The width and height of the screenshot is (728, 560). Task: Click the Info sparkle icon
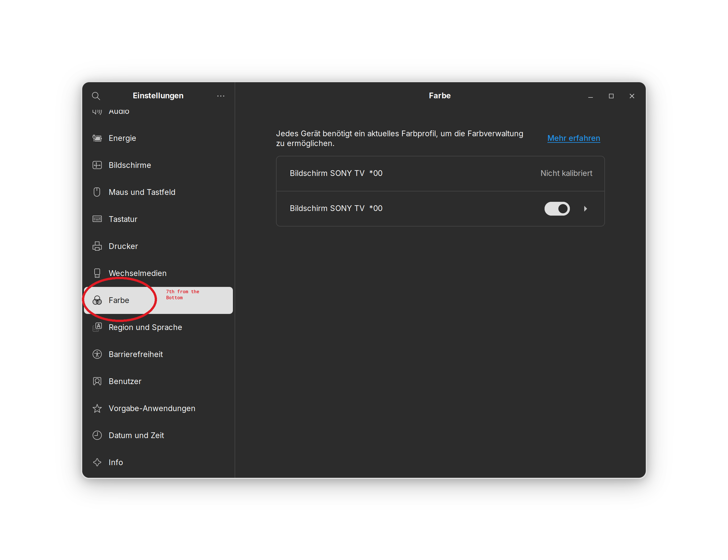(97, 462)
